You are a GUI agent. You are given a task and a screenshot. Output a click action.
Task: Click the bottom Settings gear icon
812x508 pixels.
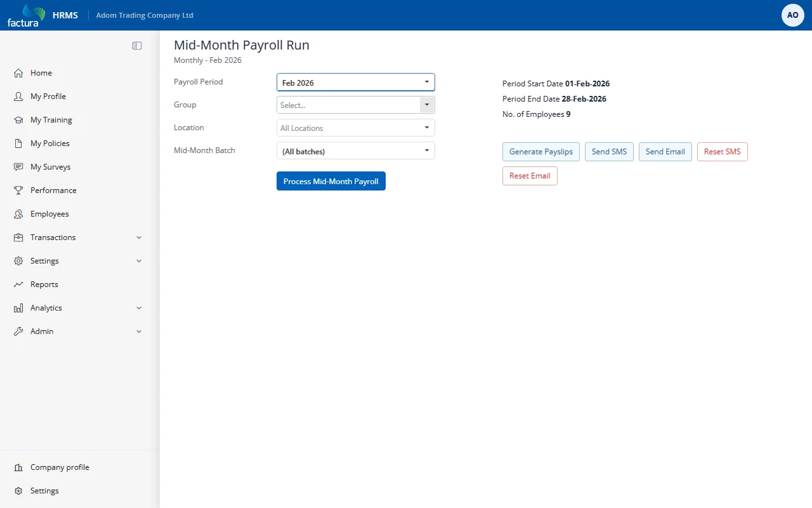pyautogui.click(x=18, y=491)
